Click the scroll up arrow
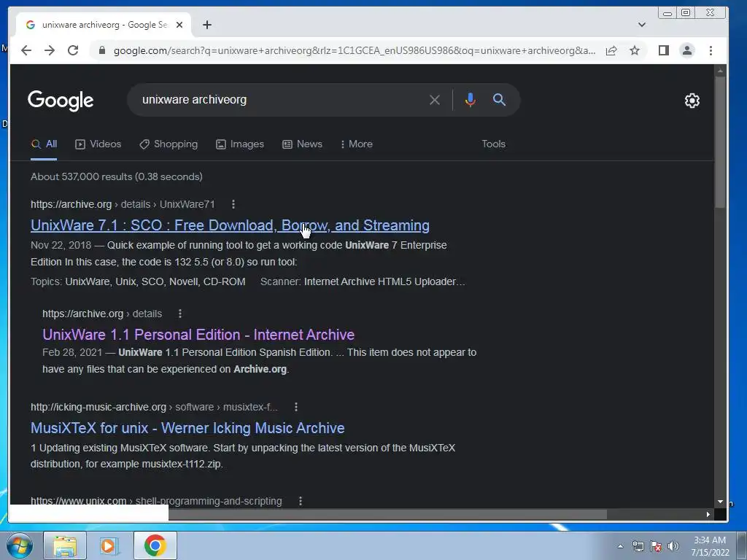 tap(720, 71)
